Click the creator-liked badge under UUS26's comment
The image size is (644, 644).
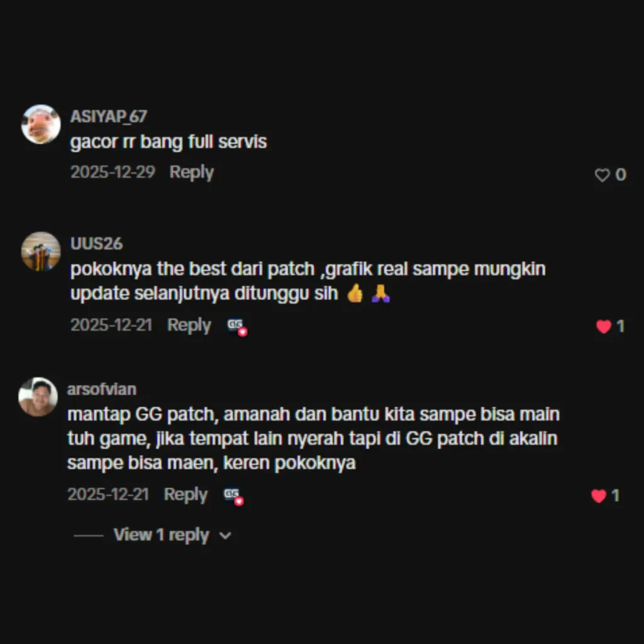coord(237,327)
